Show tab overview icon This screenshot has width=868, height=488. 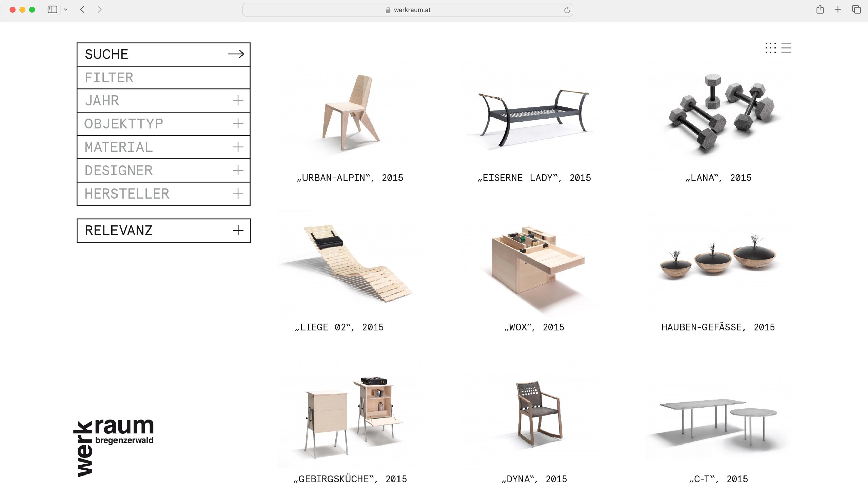coord(856,9)
